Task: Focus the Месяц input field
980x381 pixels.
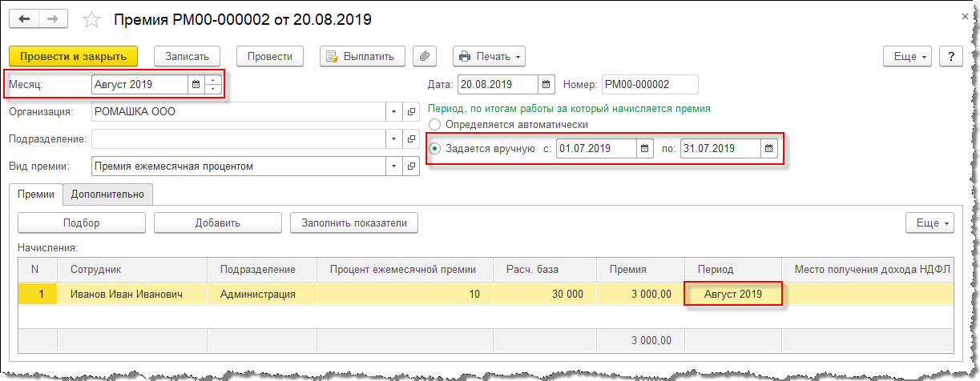Action: click(x=139, y=83)
